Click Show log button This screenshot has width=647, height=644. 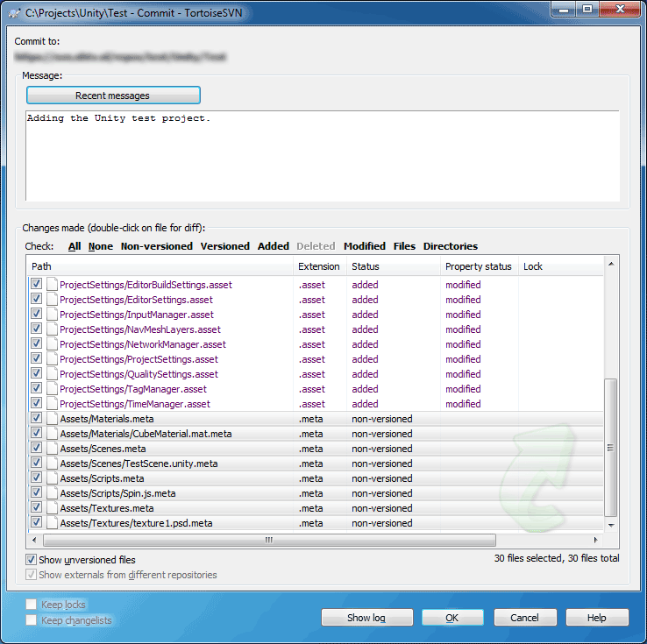(x=366, y=617)
